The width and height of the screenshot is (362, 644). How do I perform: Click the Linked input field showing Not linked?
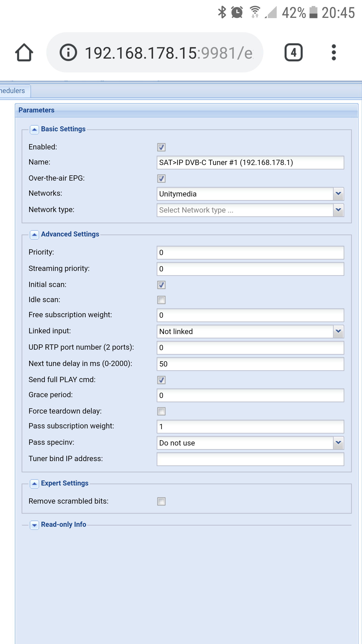[x=245, y=332]
